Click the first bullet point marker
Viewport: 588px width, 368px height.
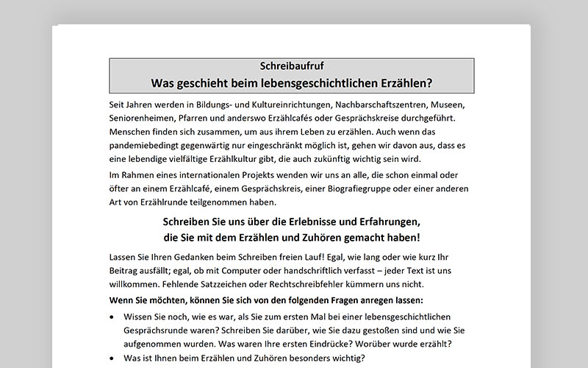(x=111, y=316)
